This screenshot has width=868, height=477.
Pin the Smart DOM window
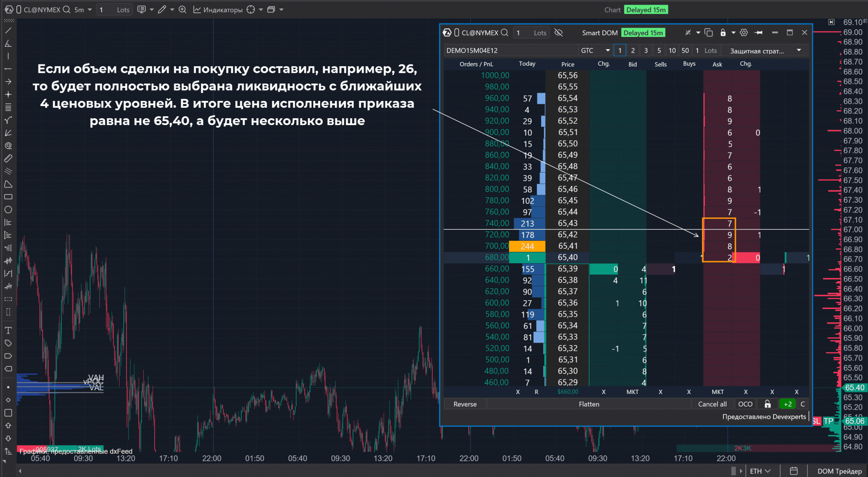[x=759, y=33]
